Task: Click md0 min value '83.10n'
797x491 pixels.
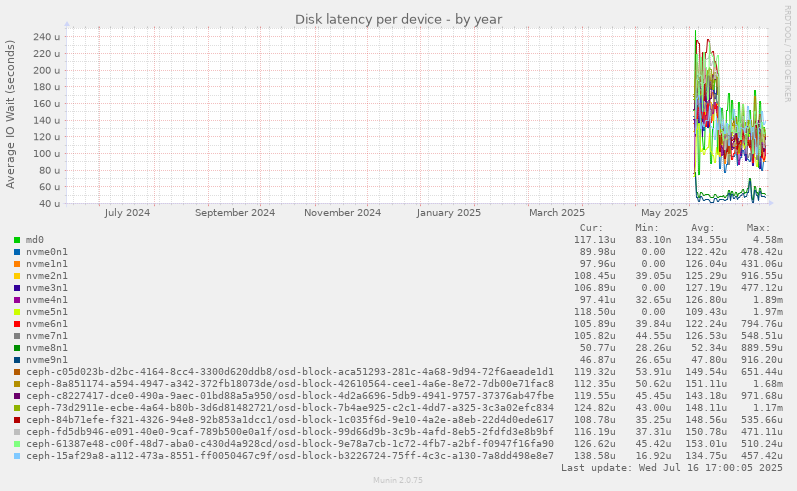Action: (653, 240)
